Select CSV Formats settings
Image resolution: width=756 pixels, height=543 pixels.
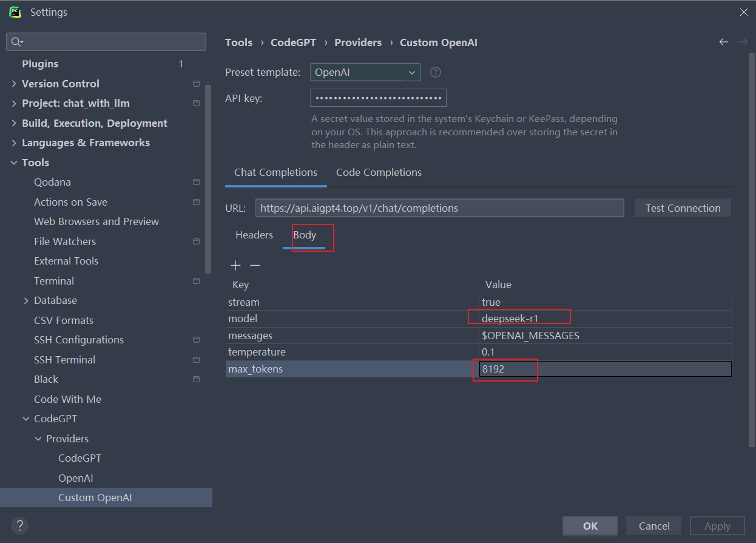coord(64,320)
